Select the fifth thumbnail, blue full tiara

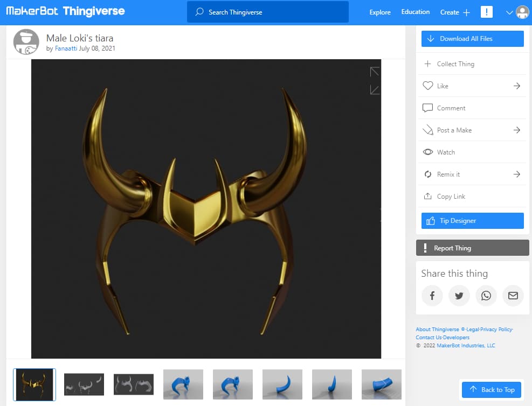[233, 384]
